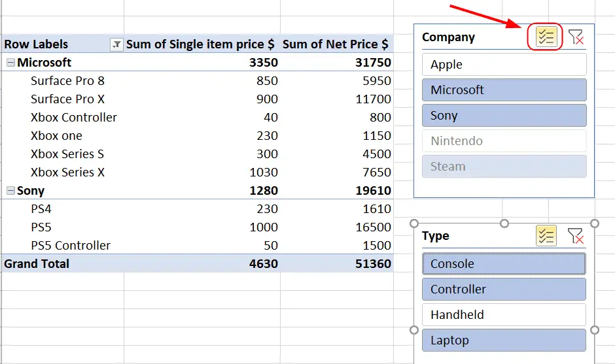Click Sony net price total 19610
The image size is (615, 364).
click(373, 190)
